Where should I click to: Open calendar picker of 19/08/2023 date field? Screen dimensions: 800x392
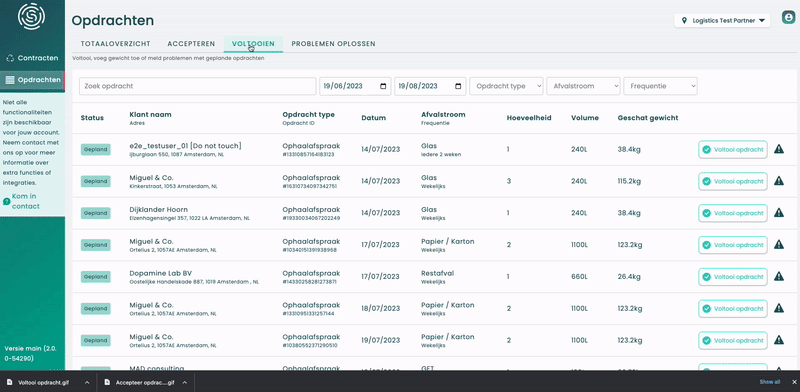coord(458,86)
